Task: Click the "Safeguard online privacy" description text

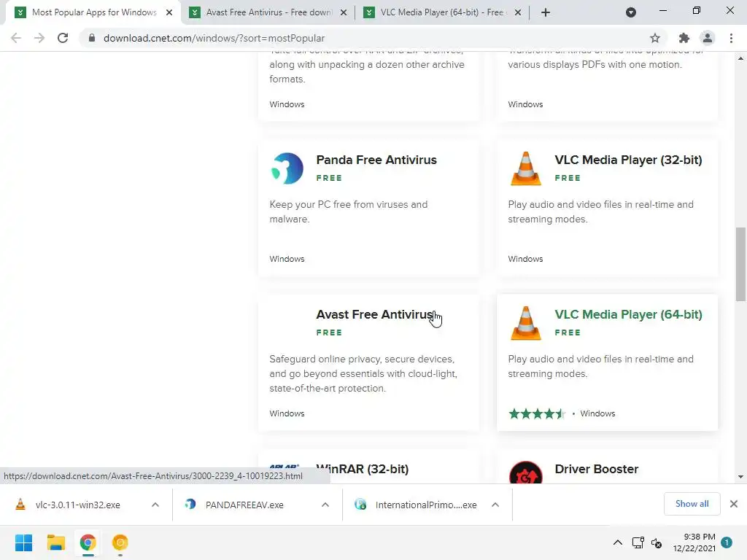Action: pos(363,373)
